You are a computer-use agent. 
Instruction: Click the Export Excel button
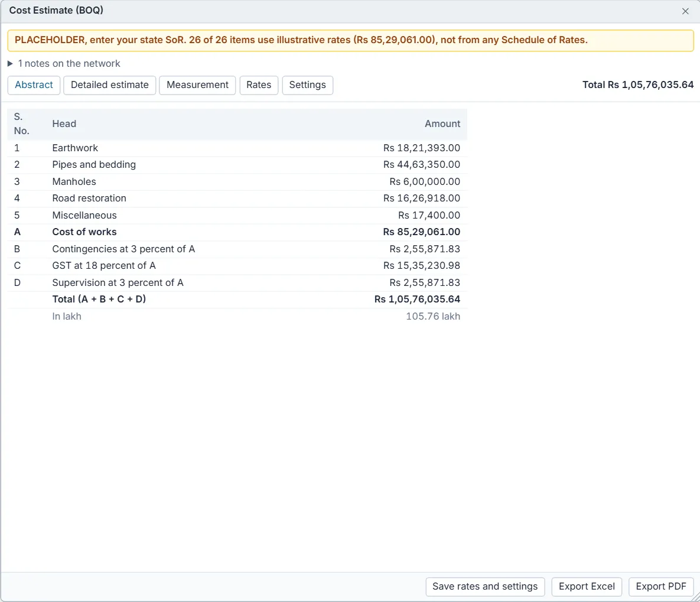click(587, 587)
